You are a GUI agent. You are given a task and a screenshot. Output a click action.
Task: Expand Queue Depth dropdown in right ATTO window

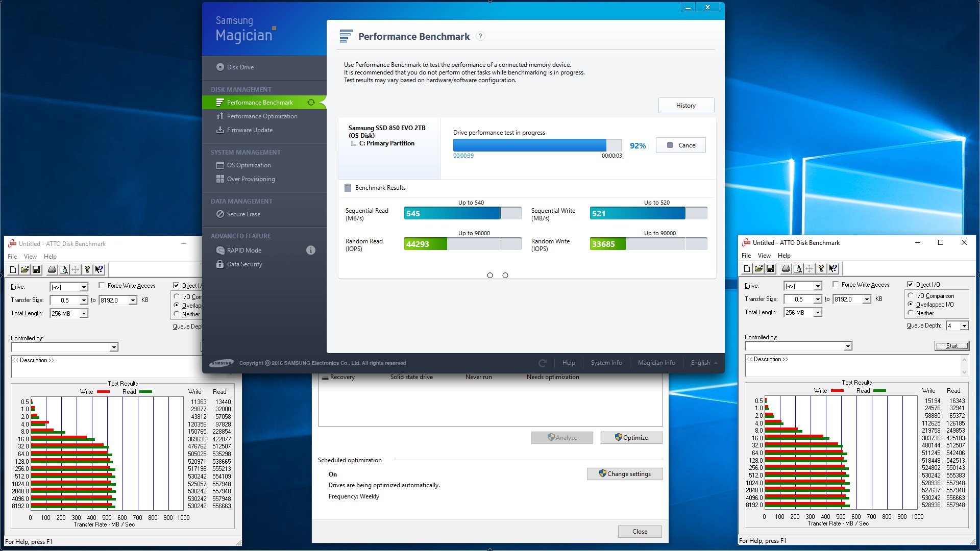(964, 325)
